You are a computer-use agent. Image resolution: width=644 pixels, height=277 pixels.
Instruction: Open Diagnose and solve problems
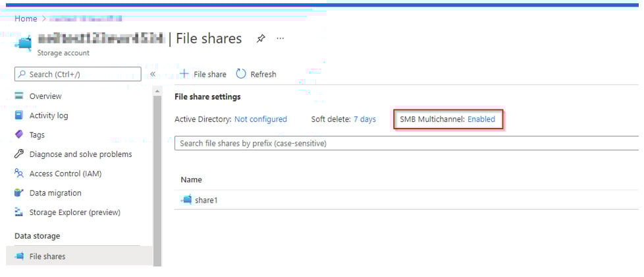tap(80, 154)
